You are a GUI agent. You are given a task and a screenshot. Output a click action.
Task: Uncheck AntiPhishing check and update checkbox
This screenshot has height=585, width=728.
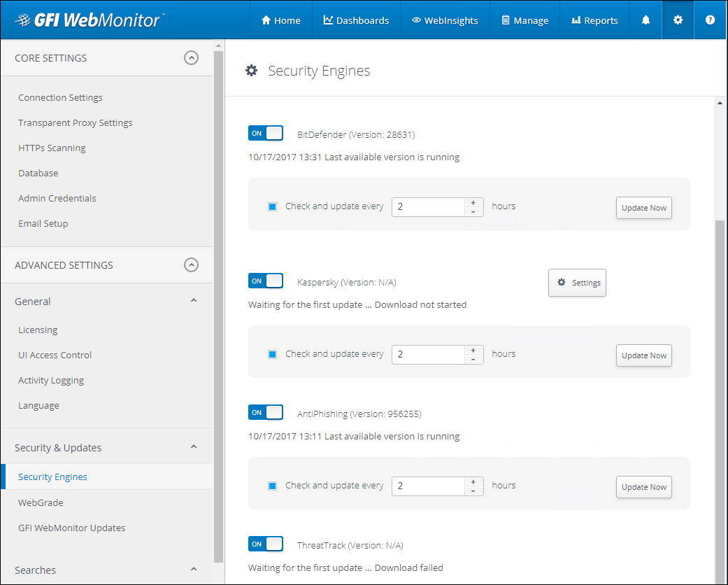click(x=273, y=486)
